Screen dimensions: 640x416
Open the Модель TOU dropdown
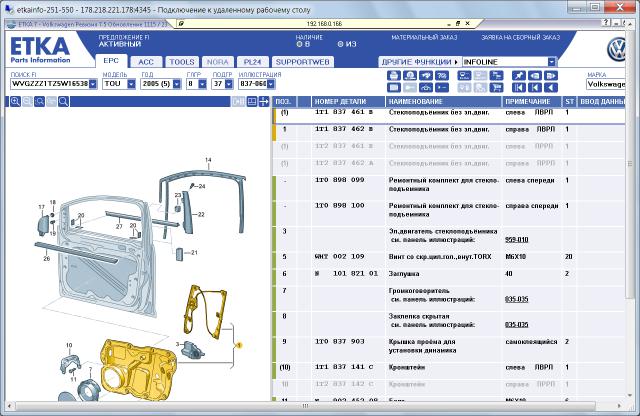tap(131, 84)
